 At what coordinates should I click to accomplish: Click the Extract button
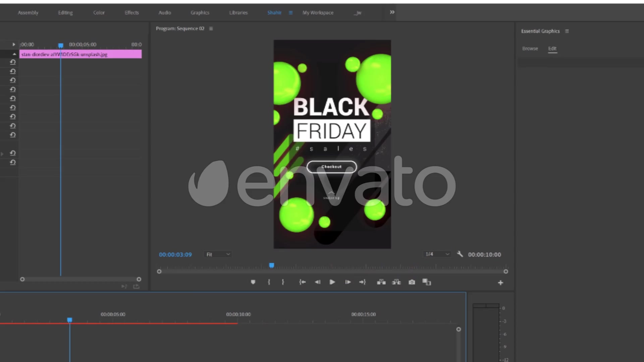pos(396,282)
